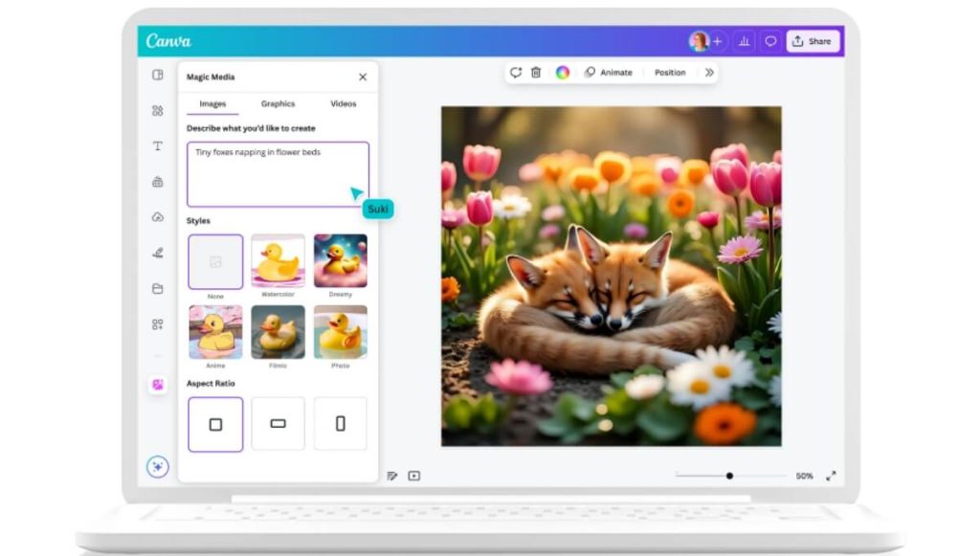This screenshot has width=980, height=556.
Task: Select the Text tool in the sidebar
Action: coord(156,145)
